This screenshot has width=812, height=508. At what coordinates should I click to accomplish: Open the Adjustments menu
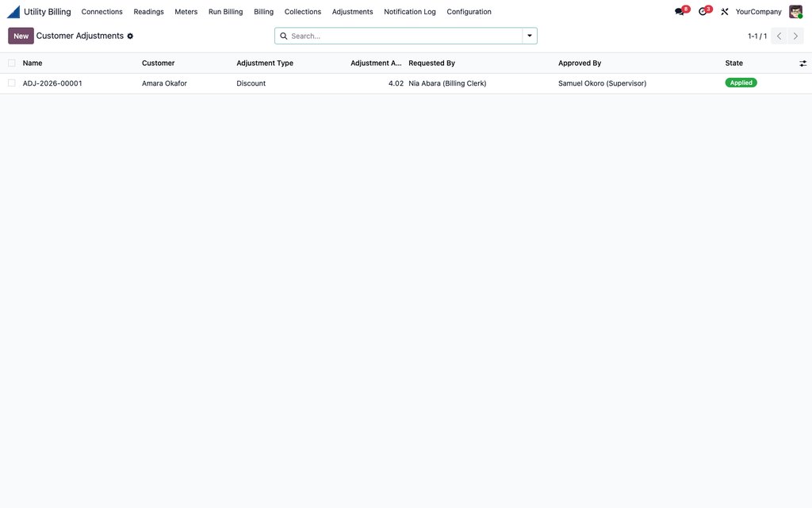tap(353, 11)
